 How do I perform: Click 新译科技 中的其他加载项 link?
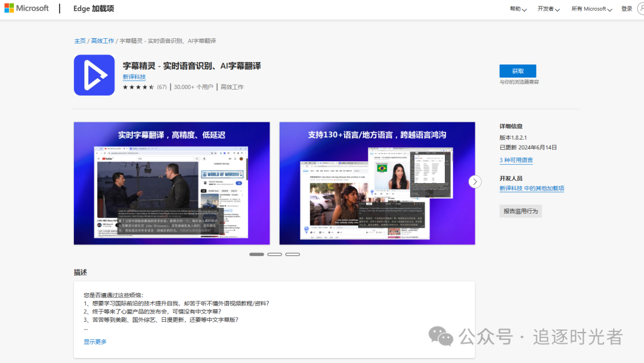pyautogui.click(x=531, y=188)
